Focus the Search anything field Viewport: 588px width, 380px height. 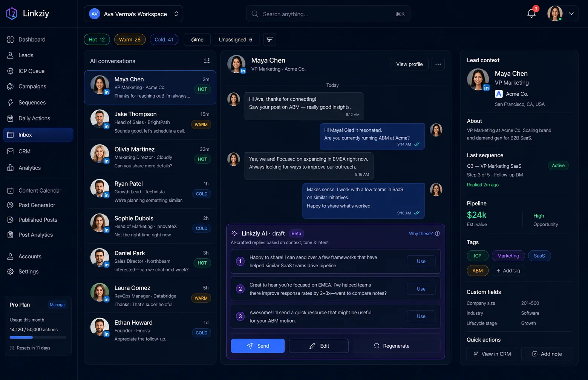point(328,14)
